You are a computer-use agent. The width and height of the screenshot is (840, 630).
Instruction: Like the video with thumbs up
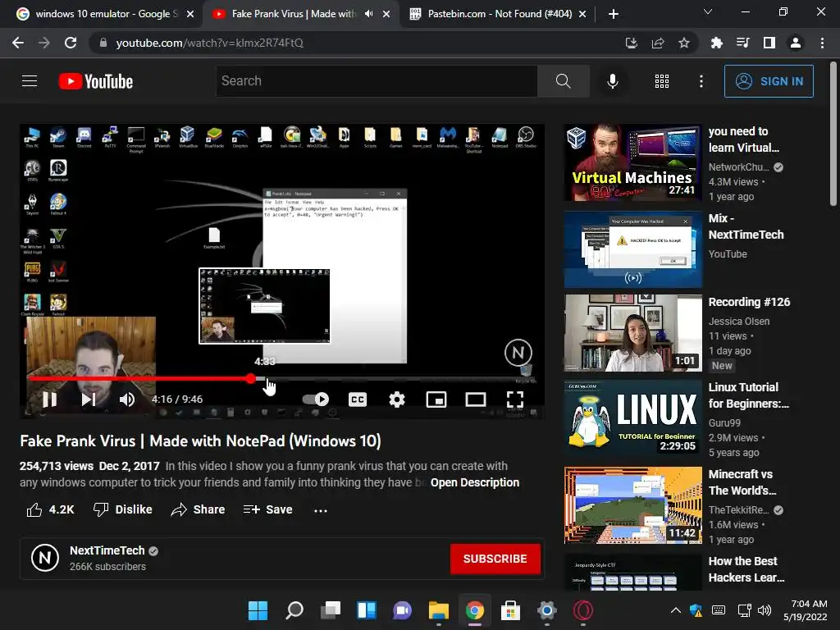[x=50, y=509]
